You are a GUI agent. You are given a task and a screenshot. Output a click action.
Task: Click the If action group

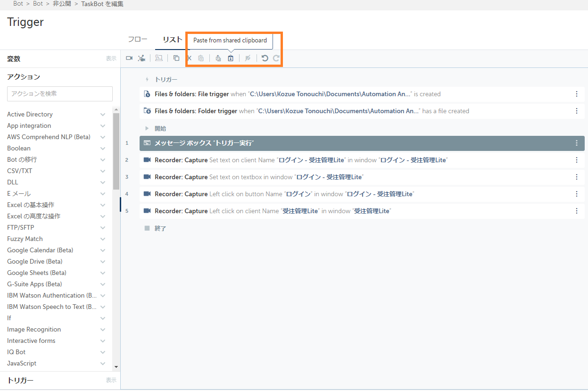[57, 318]
